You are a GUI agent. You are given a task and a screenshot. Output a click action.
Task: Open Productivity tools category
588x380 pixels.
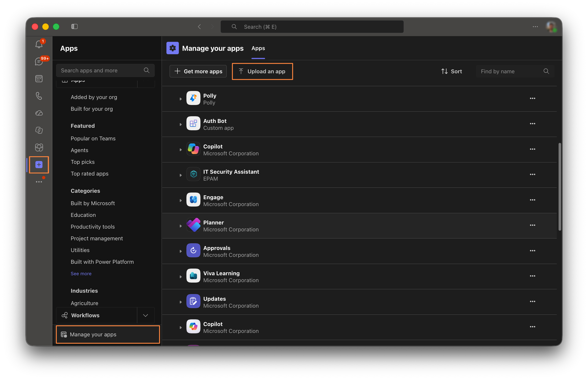coord(93,227)
